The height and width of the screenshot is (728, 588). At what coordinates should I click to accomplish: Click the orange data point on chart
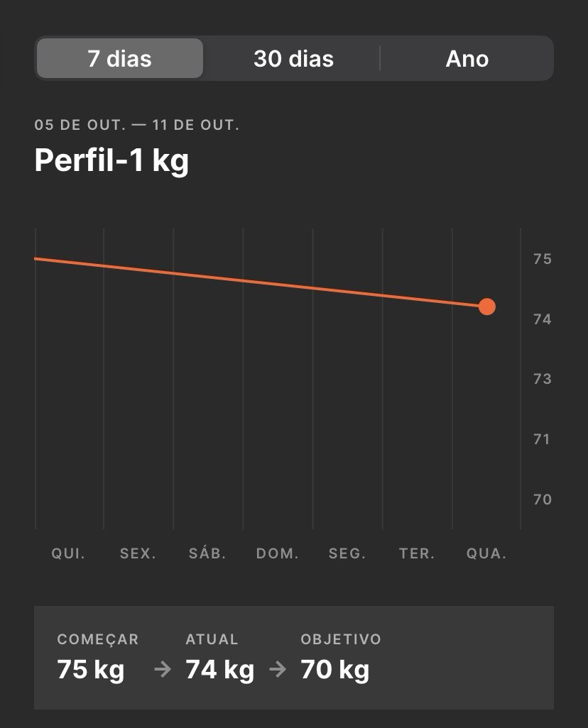coord(486,307)
